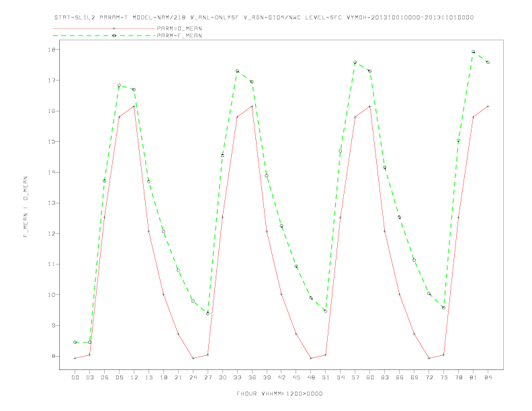532x411 pixels.
Task: Click y-axis tick label 14
Action: [52, 173]
